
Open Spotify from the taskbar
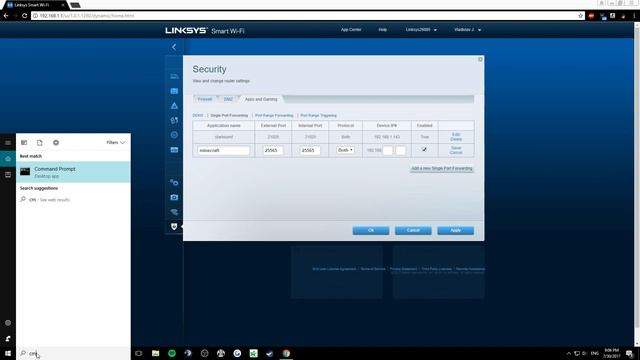click(172, 353)
